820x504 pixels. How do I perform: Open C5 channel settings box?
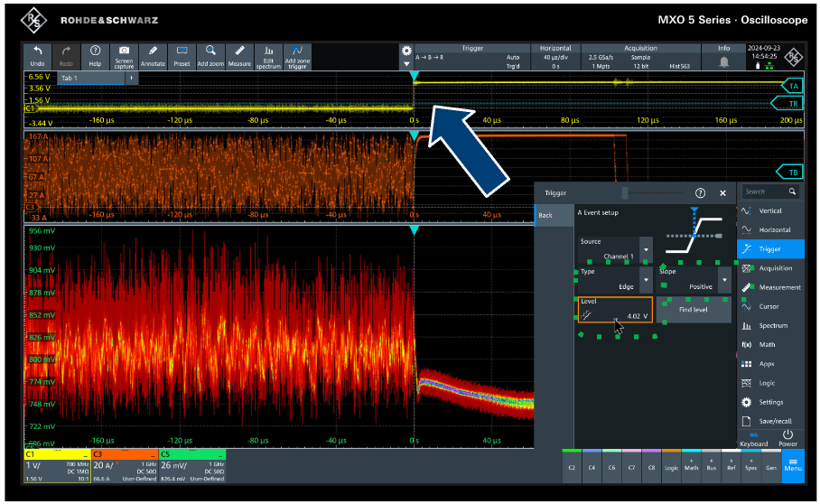click(192, 466)
